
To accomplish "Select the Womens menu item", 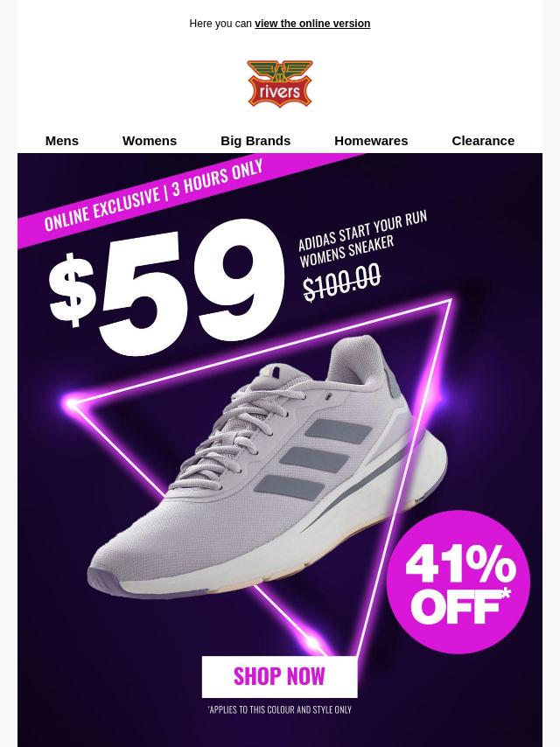I will pos(150,141).
